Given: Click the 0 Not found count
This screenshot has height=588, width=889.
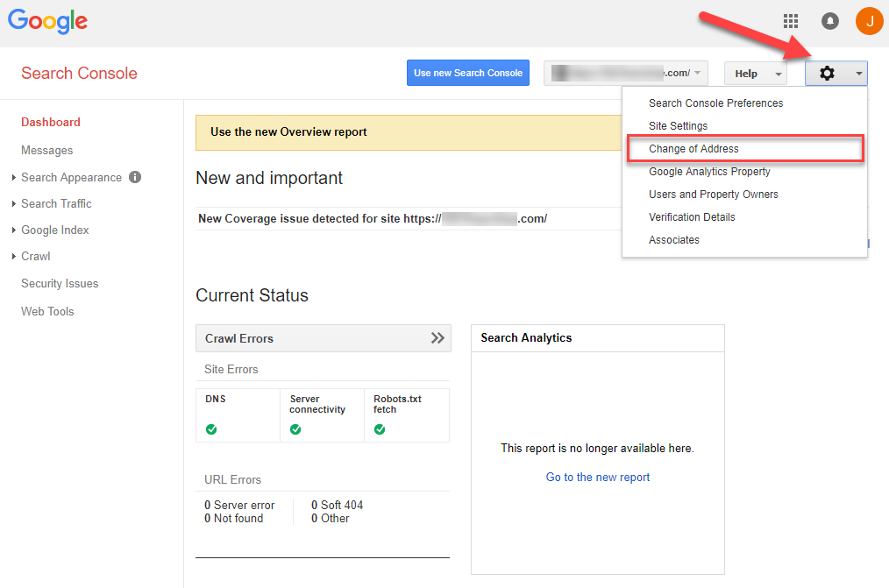Looking at the screenshot, I should tap(233, 518).
